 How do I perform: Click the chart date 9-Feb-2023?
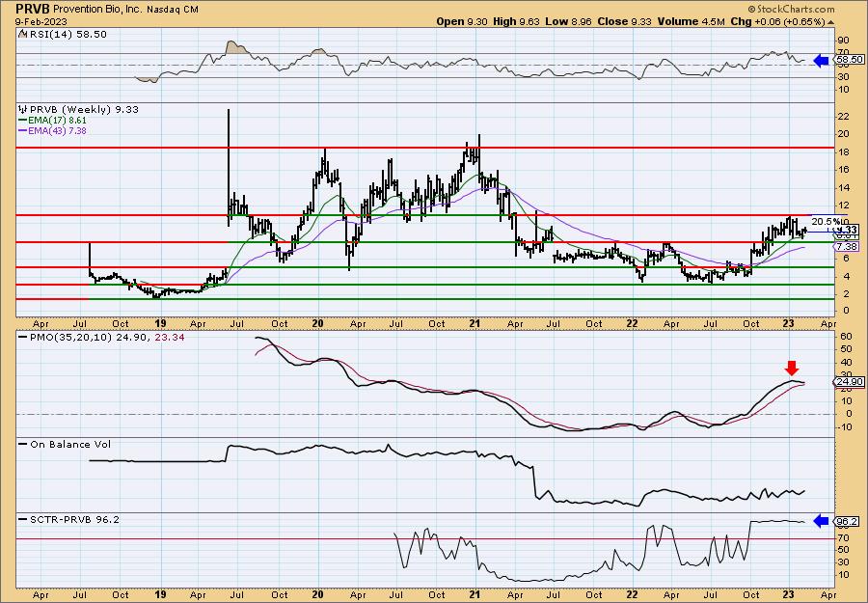(x=41, y=21)
